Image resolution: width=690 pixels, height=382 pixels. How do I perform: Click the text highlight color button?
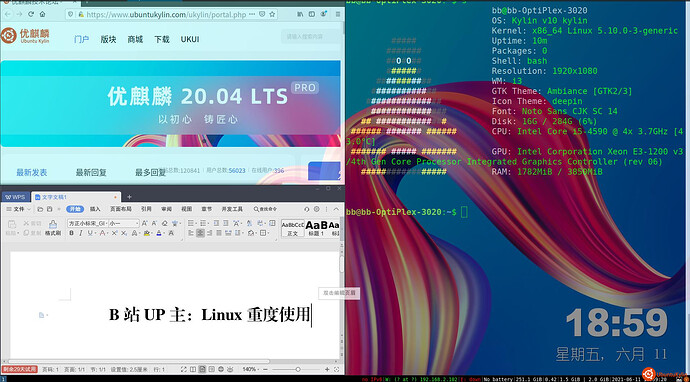[147, 233]
